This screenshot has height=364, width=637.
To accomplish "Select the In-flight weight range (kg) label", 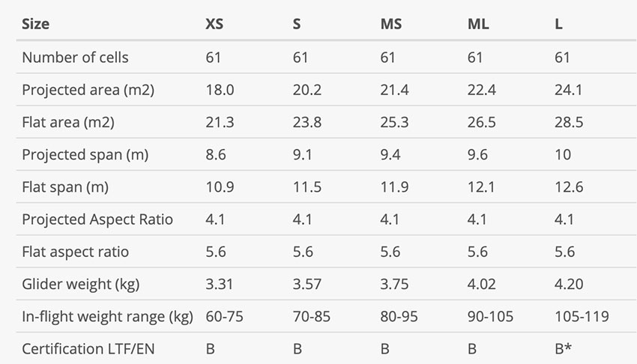I will [108, 317].
